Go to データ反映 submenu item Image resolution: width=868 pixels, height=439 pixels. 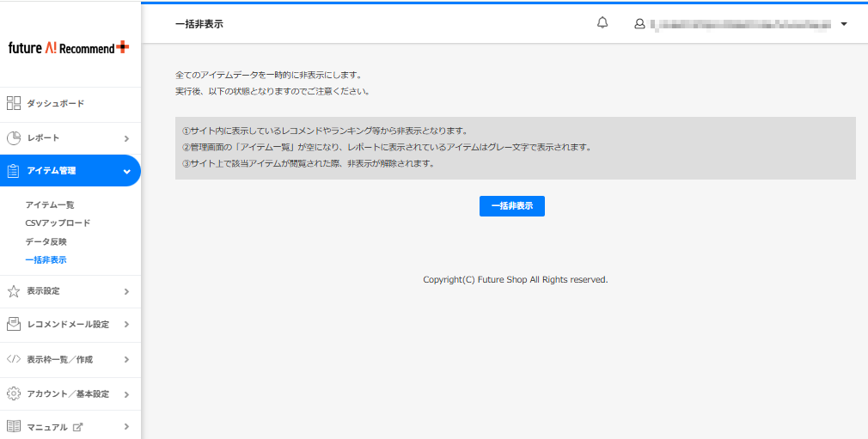46,241
